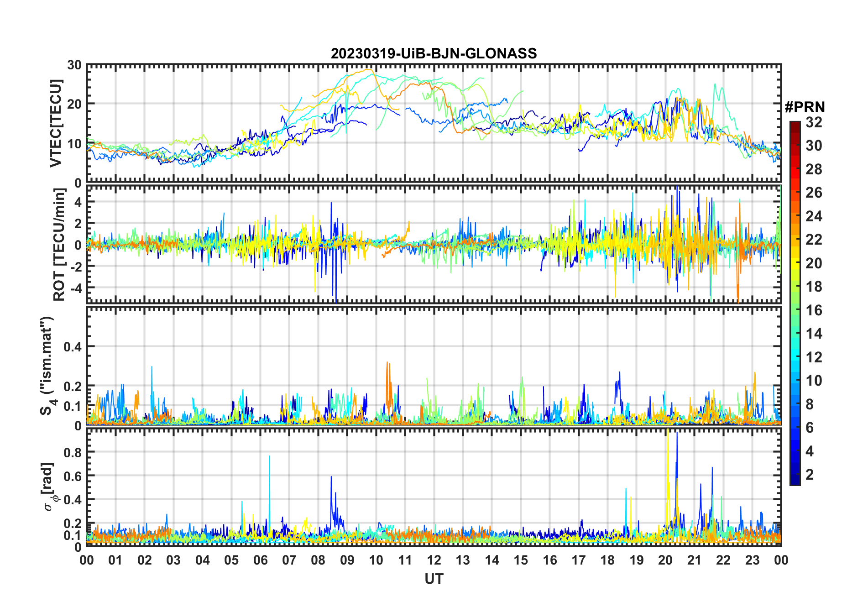Image resolution: width=868 pixels, height=607 pixels.
Task: Click the plot title 20230319-UiB-BJN-GLONASS
Action: point(434,53)
